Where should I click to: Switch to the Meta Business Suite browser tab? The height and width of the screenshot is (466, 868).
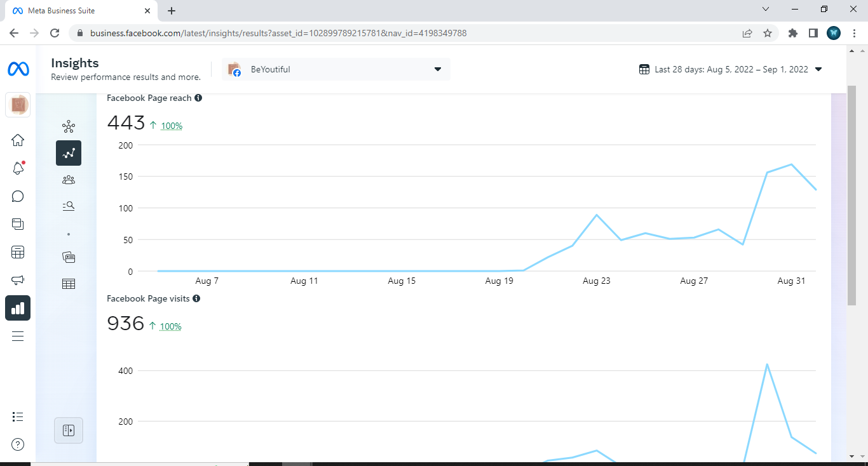[x=78, y=11]
